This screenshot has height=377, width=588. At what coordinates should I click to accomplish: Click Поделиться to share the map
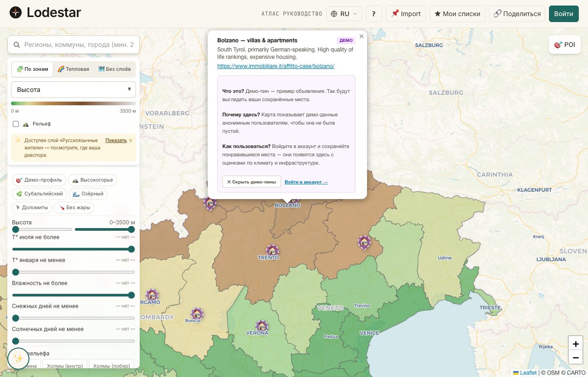coord(517,14)
